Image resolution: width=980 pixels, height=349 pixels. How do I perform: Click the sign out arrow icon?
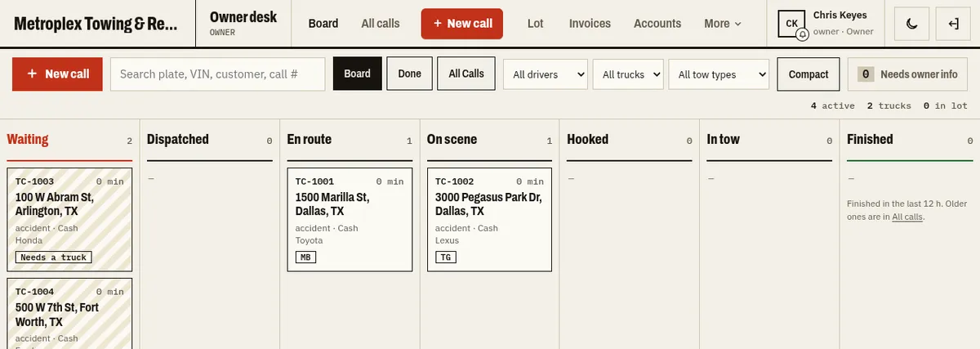pyautogui.click(x=953, y=24)
